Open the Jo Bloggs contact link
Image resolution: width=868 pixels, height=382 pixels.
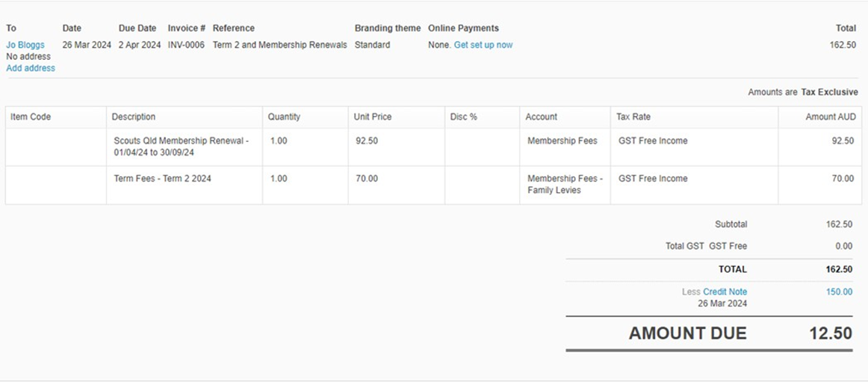(25, 45)
